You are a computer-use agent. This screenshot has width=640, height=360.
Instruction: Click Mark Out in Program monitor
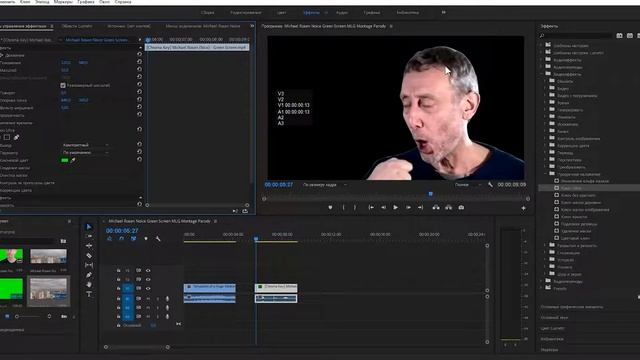(355, 207)
